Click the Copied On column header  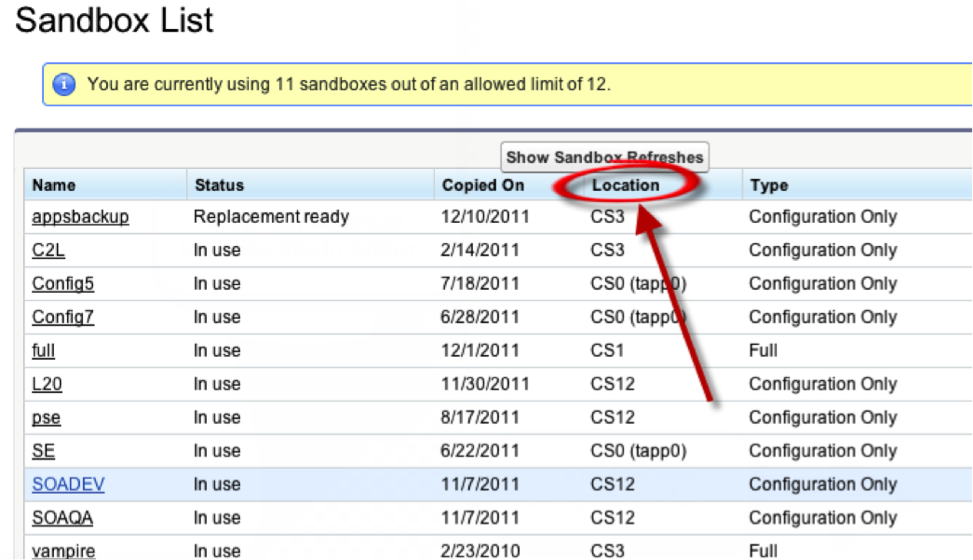tap(482, 185)
